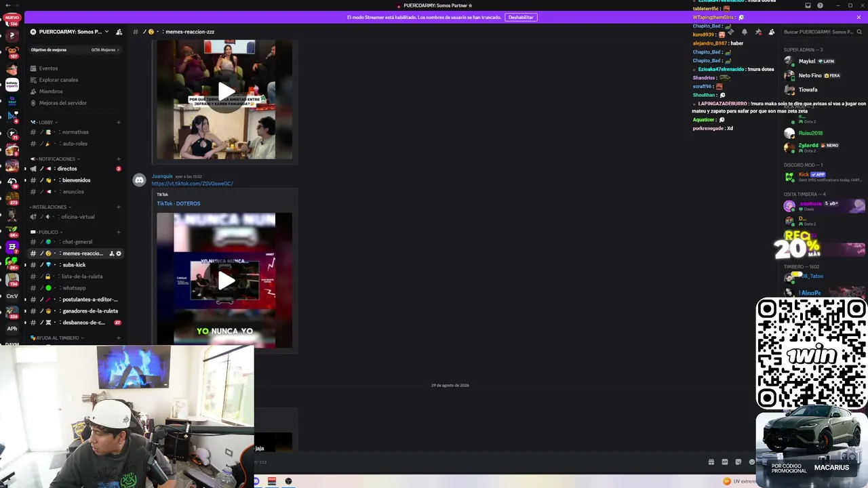Viewport: 868px width, 488px height.
Task: Open OBS from the taskbar
Action: click(288, 481)
